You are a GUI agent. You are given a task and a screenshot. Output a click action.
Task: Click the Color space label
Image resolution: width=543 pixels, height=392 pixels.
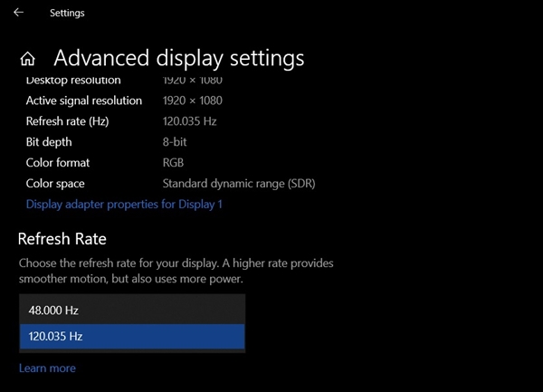click(56, 184)
